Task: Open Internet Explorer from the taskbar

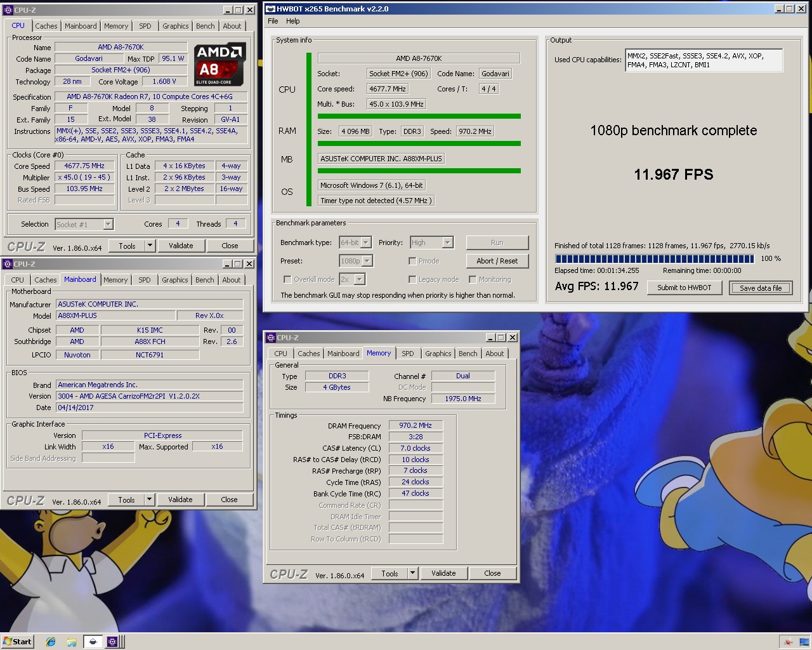Action: [x=51, y=642]
